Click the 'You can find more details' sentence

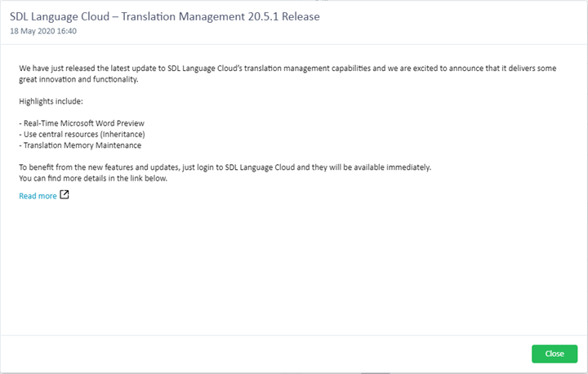pyautogui.click(x=93, y=178)
